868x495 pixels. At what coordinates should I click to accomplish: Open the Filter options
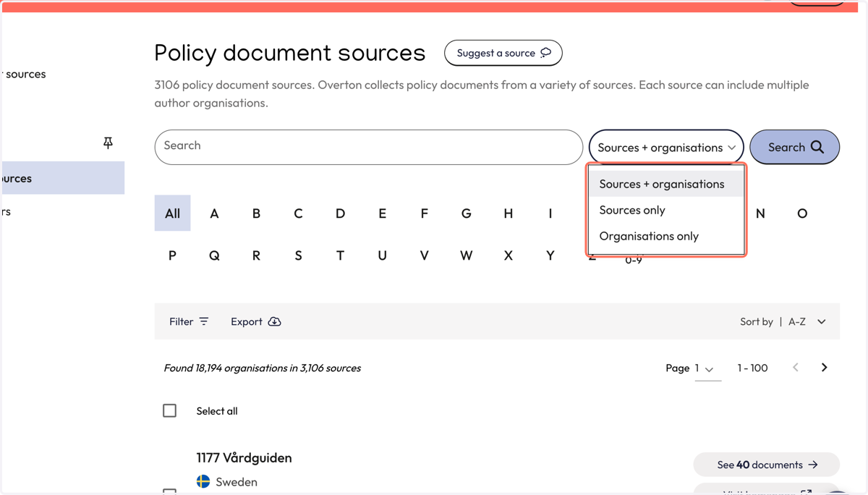(189, 321)
